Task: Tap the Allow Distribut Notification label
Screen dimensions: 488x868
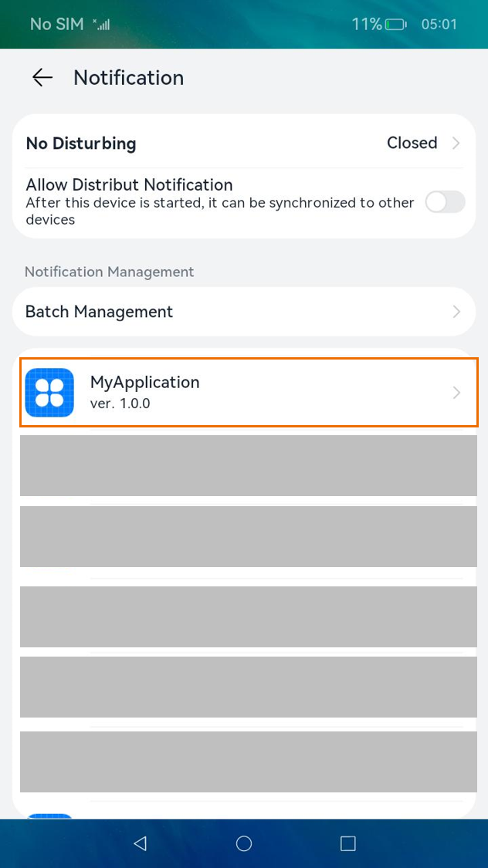Action: [129, 184]
